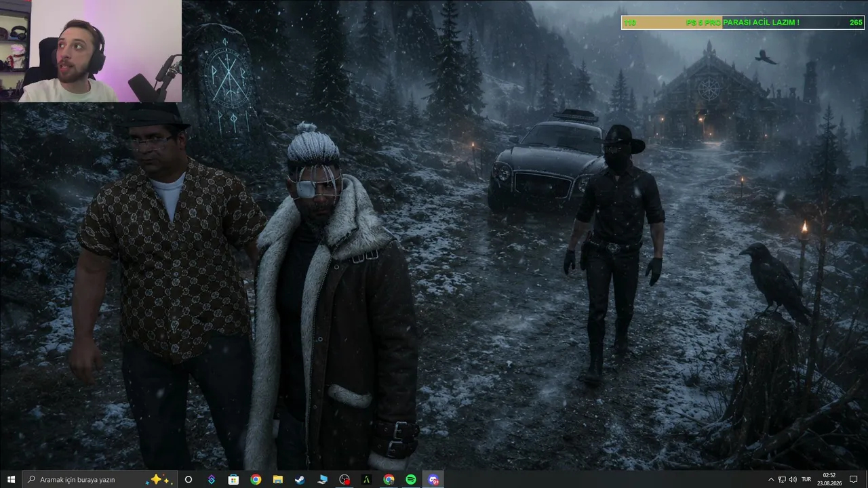This screenshot has width=868, height=488.
Task: Open Spotify from the taskbar
Action: point(411,479)
